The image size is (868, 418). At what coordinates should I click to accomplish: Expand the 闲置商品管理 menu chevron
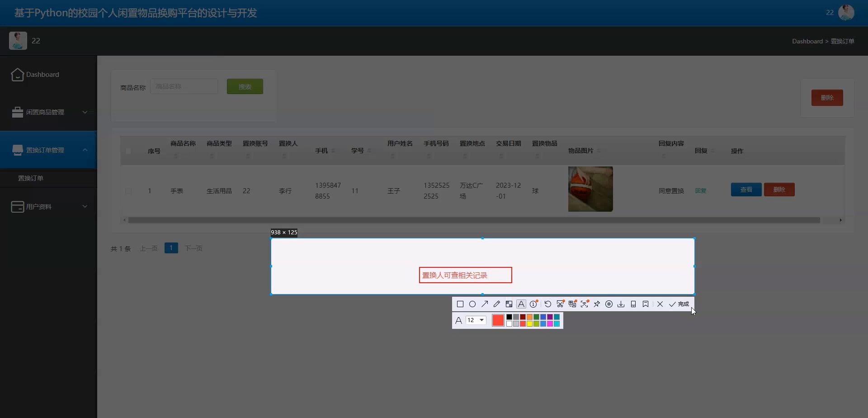[85, 112]
